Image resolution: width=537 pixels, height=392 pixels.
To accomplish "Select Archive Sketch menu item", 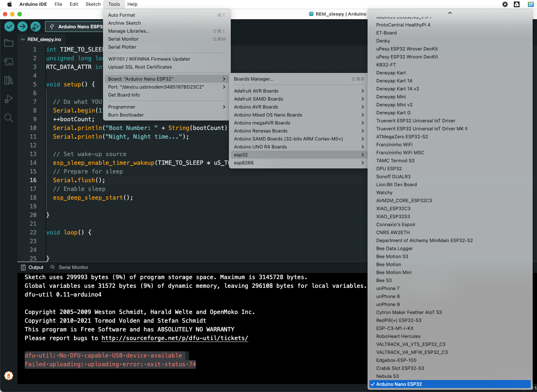I will pyautogui.click(x=167, y=23).
